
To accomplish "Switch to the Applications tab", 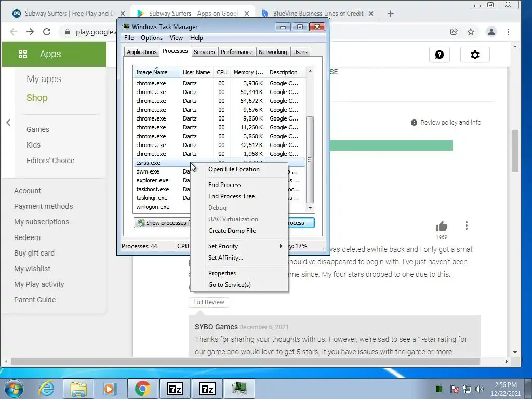I will pyautogui.click(x=141, y=52).
